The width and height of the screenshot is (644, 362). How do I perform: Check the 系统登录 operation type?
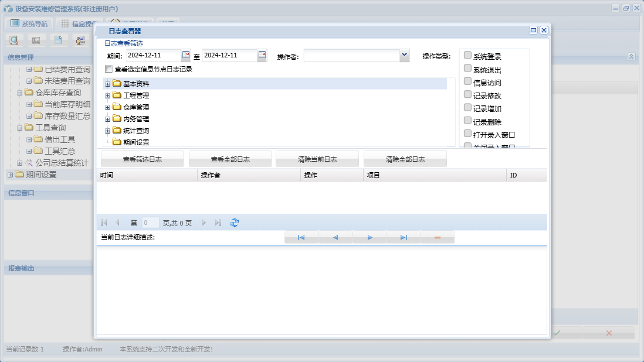[467, 55]
